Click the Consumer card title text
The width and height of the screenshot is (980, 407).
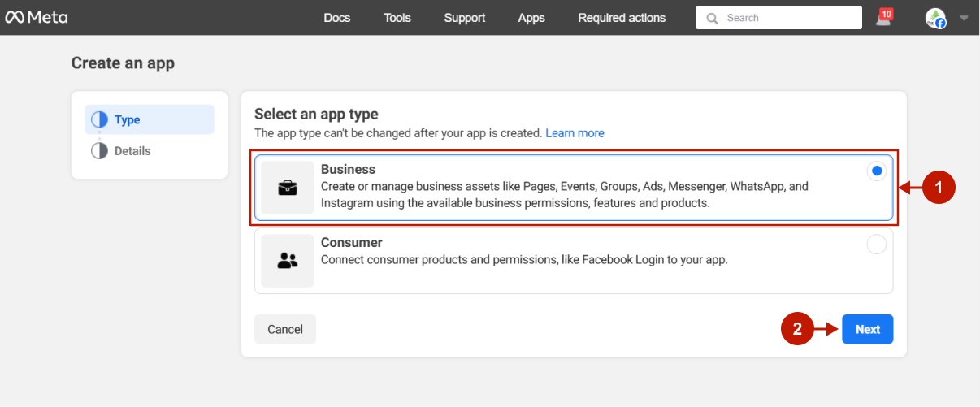352,242
